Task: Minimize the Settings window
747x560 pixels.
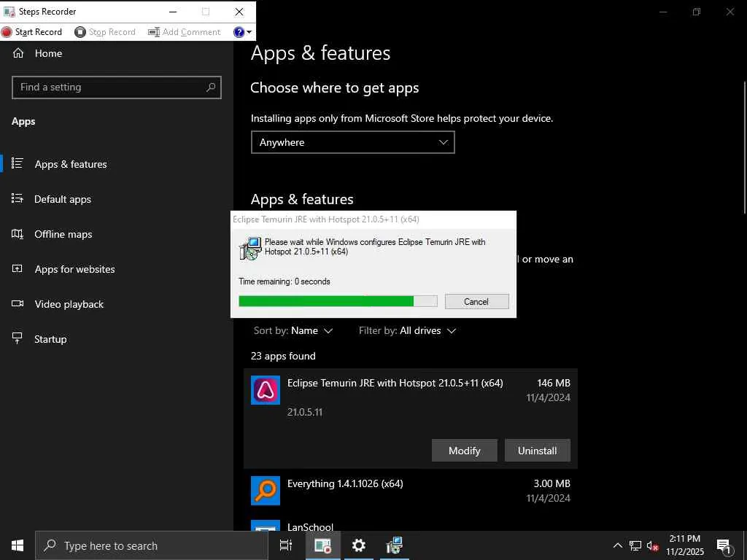Action: pos(663,12)
